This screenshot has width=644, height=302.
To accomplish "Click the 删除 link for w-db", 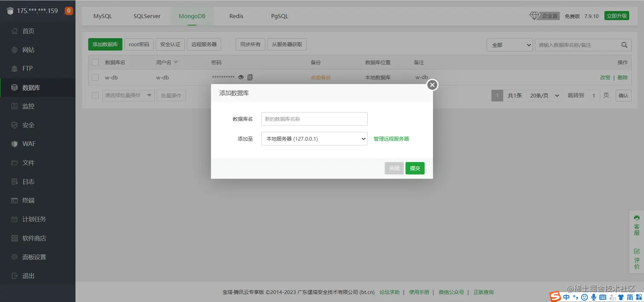I will point(623,77).
